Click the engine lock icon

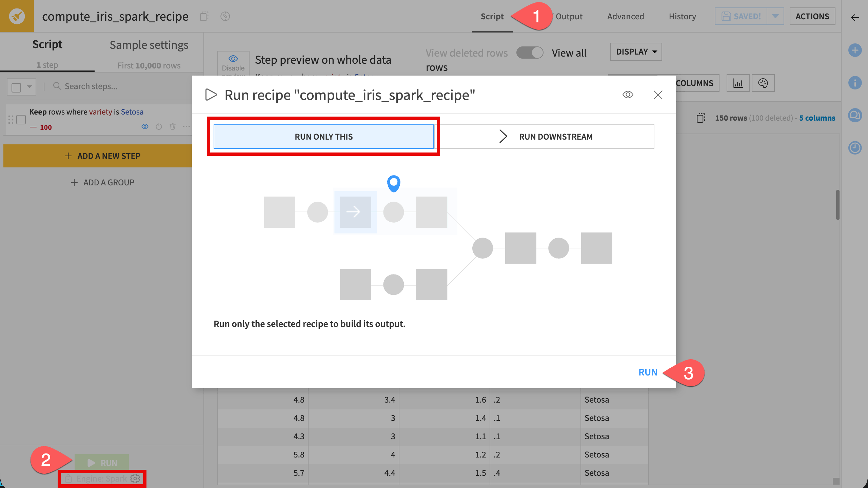coord(68,479)
